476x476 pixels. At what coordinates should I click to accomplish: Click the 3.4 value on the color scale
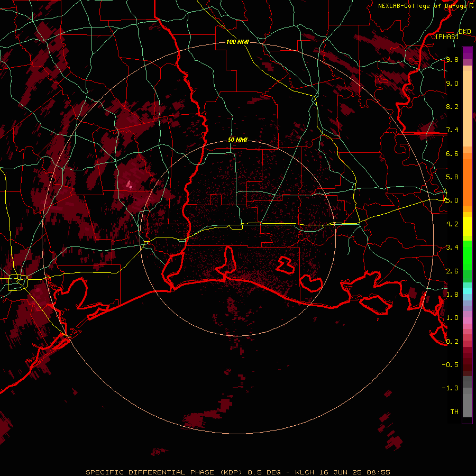(x=452, y=247)
